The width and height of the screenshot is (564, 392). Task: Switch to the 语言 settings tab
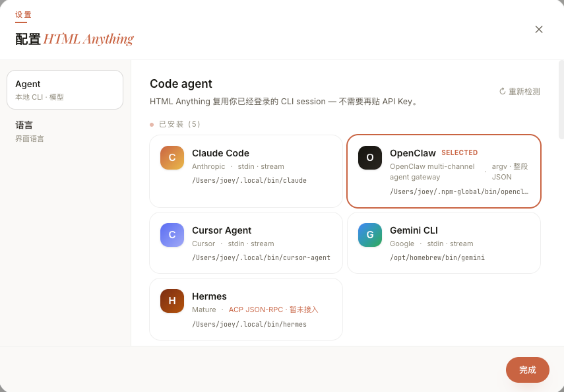pyautogui.click(x=65, y=131)
